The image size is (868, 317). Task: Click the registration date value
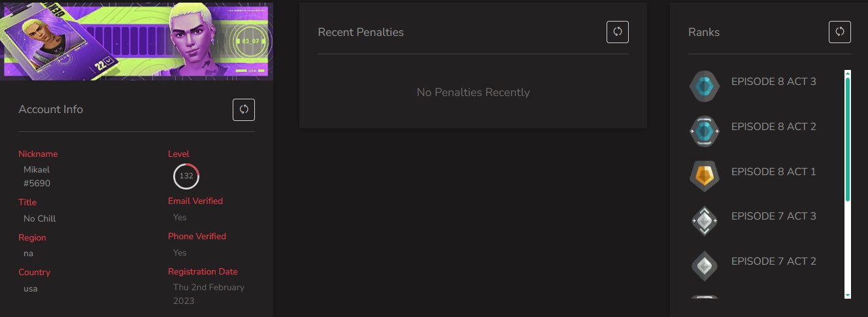coord(209,294)
